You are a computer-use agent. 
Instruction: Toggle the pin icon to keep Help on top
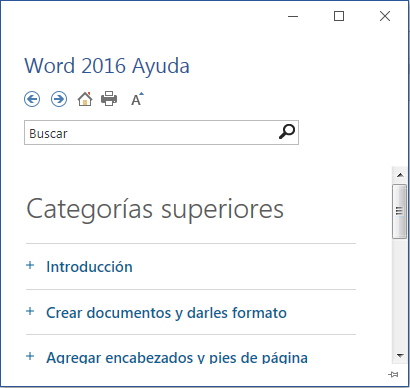tap(394, 374)
